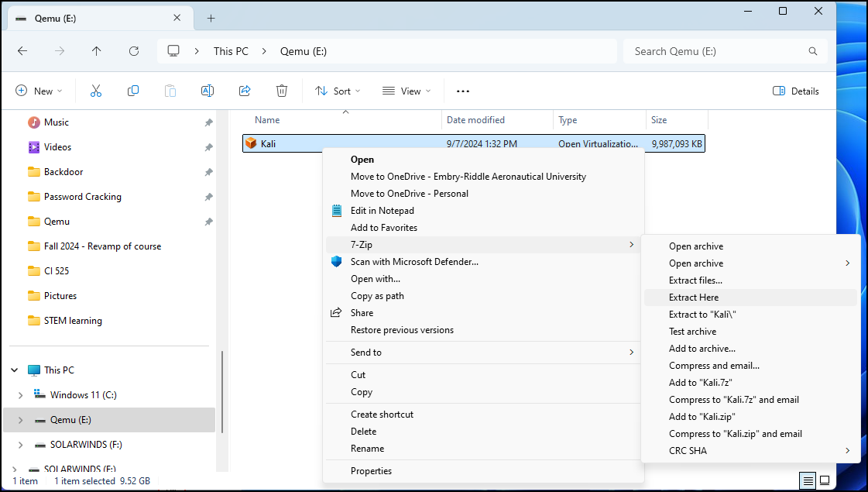Switch to details list view in the status bar
The height and width of the screenshot is (492, 868).
808,480
